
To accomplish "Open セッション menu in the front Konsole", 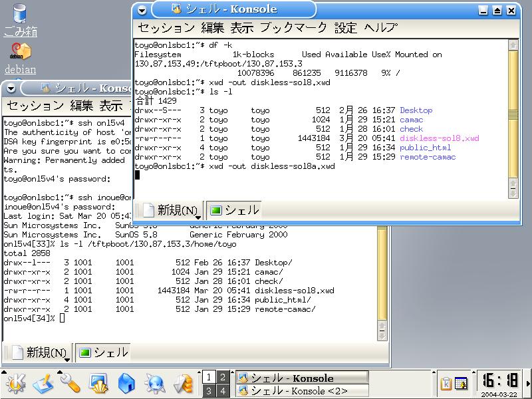I will pos(166,27).
